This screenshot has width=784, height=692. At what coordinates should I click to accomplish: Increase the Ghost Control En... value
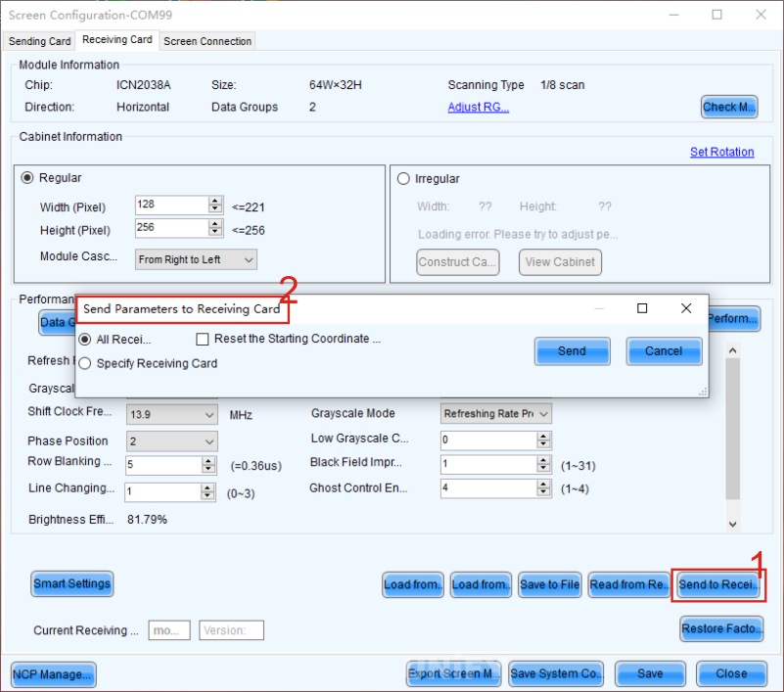tap(543, 484)
